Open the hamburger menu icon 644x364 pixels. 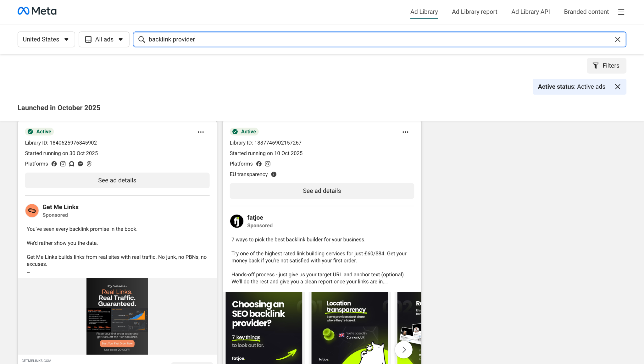[x=621, y=12]
